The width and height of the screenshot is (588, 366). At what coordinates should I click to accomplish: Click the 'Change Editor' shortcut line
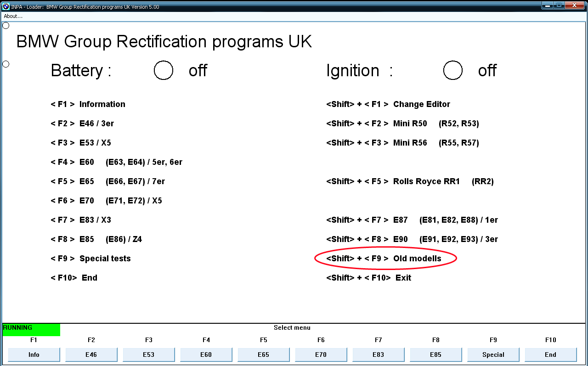pyautogui.click(x=388, y=104)
